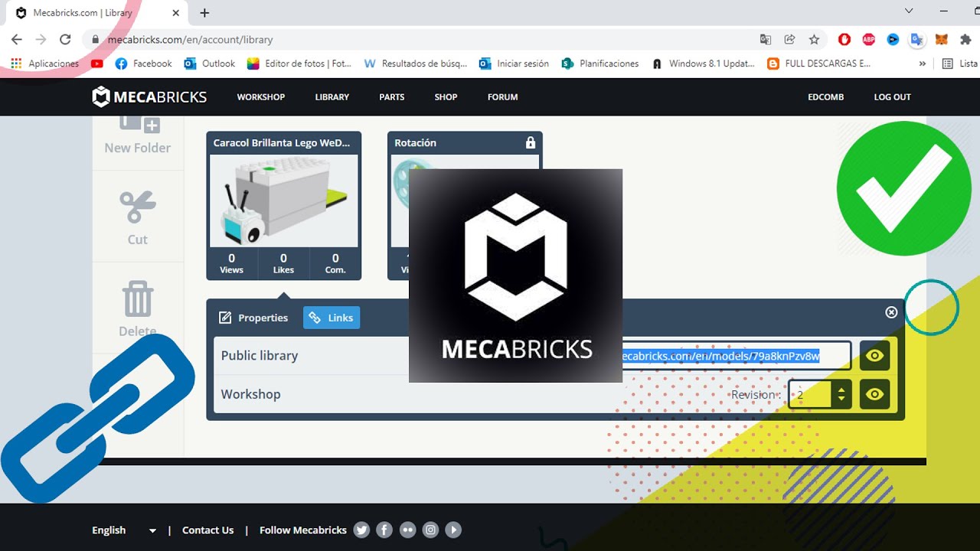The height and width of the screenshot is (551, 980).
Task: Open the Planificaciones bookmark
Action: tap(600, 64)
